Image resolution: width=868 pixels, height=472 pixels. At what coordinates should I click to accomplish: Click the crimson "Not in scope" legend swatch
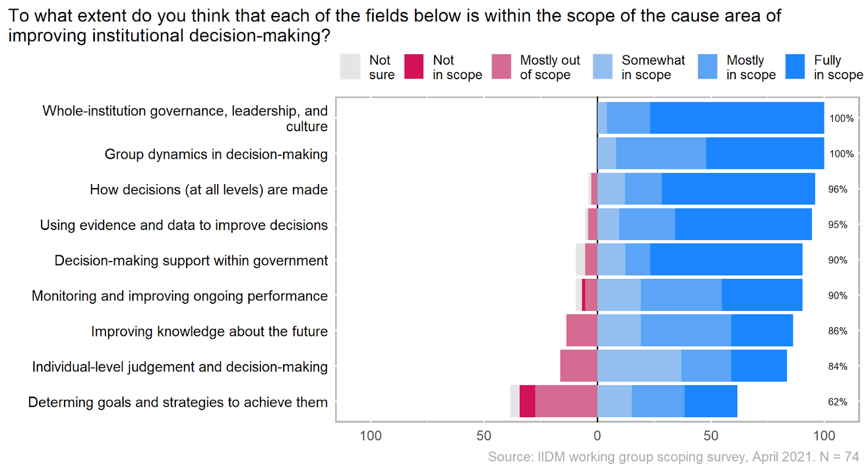point(414,67)
